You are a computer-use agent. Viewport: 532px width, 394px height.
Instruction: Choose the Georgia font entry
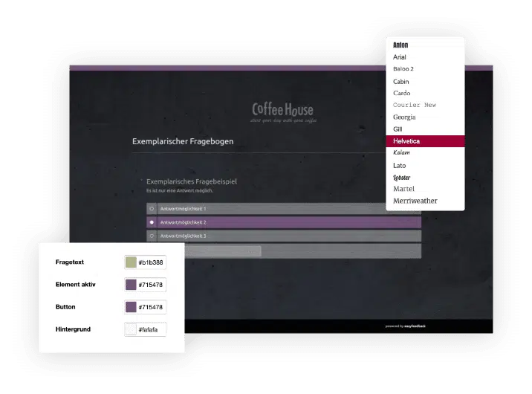pyautogui.click(x=404, y=117)
